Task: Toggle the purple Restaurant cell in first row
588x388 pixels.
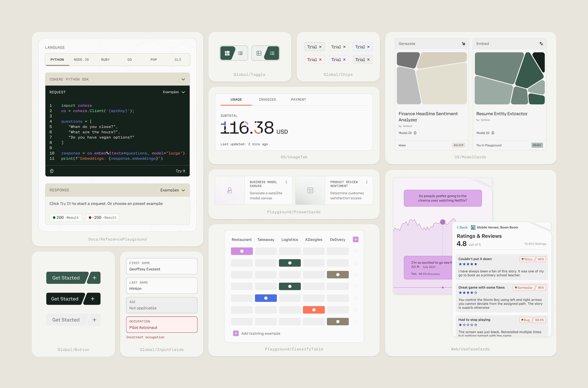Action: [242, 251]
